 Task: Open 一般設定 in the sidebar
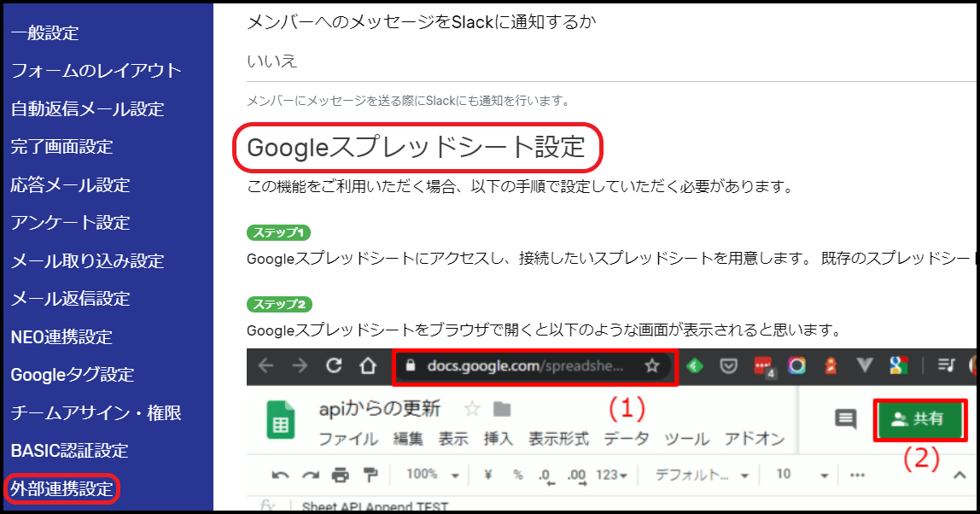pyautogui.click(x=45, y=32)
